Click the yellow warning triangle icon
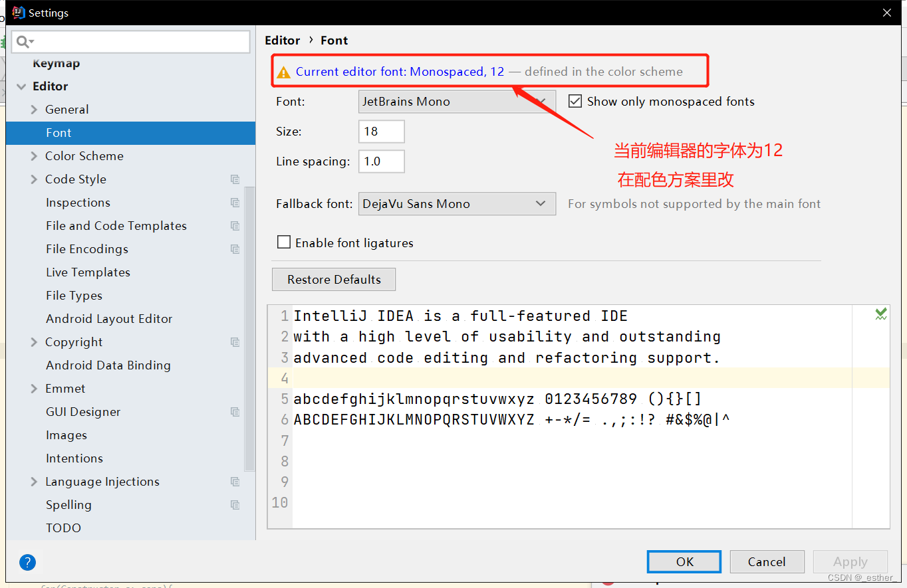 click(284, 72)
